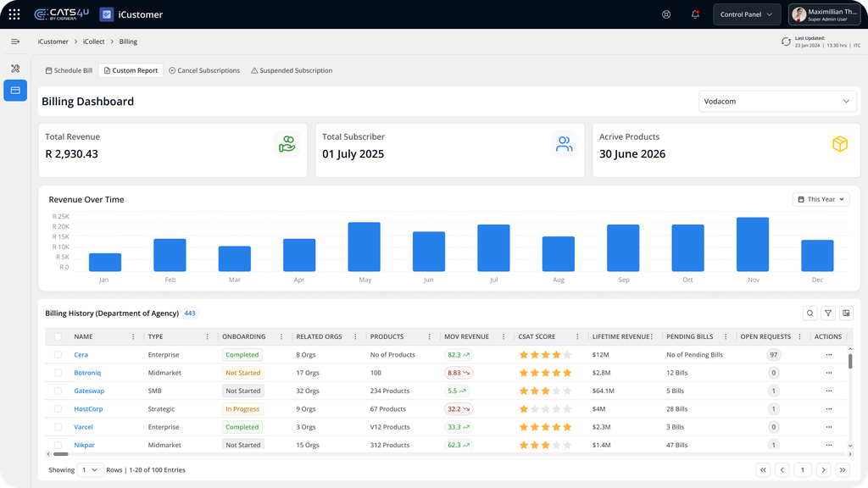
Task: Open the help support icon
Action: click(x=666, y=14)
